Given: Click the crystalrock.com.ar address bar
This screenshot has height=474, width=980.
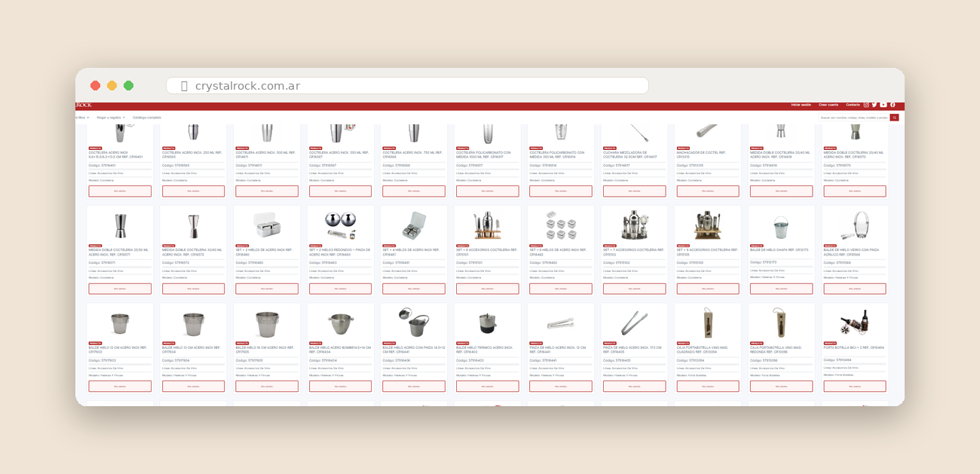Looking at the screenshot, I should tap(407, 86).
